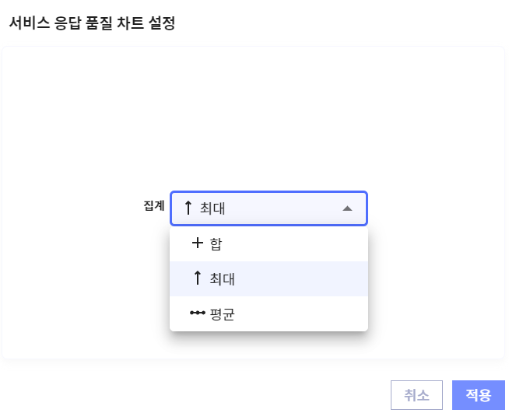Click the 평균 text label in the list
The height and width of the screenshot is (420, 509).
pos(223,314)
